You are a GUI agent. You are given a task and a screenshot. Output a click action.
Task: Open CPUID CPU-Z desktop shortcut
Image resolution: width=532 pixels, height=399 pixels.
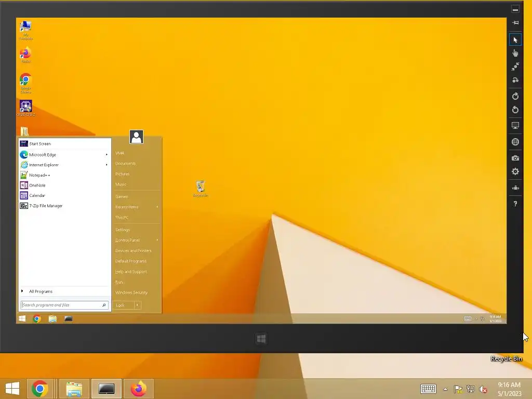tap(26, 108)
